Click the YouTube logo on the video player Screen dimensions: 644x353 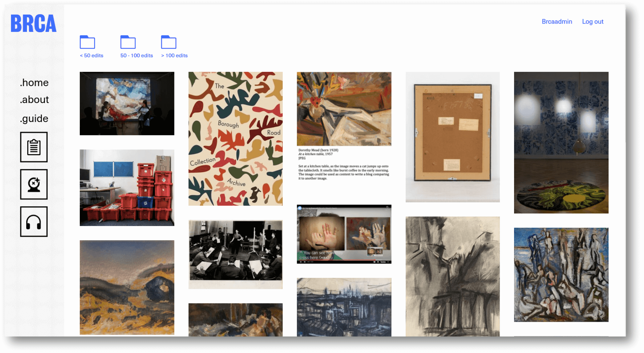(383, 262)
